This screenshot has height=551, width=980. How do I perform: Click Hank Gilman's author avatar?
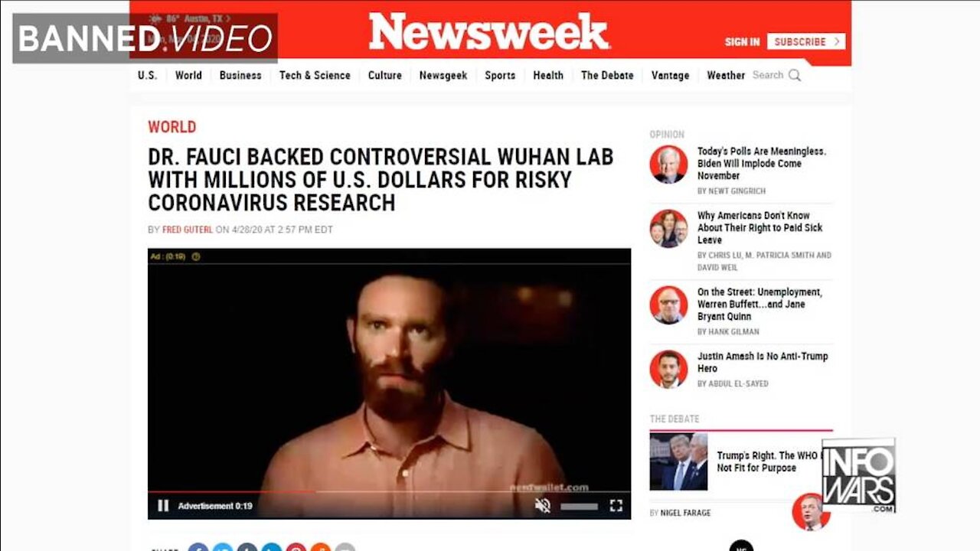[x=668, y=305]
